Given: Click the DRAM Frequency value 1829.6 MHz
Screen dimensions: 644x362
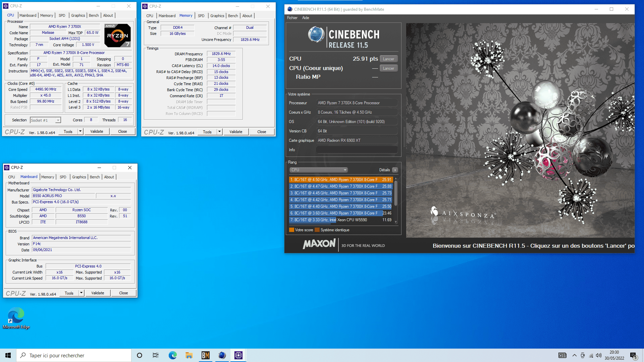Looking at the screenshot, I should [x=221, y=54].
